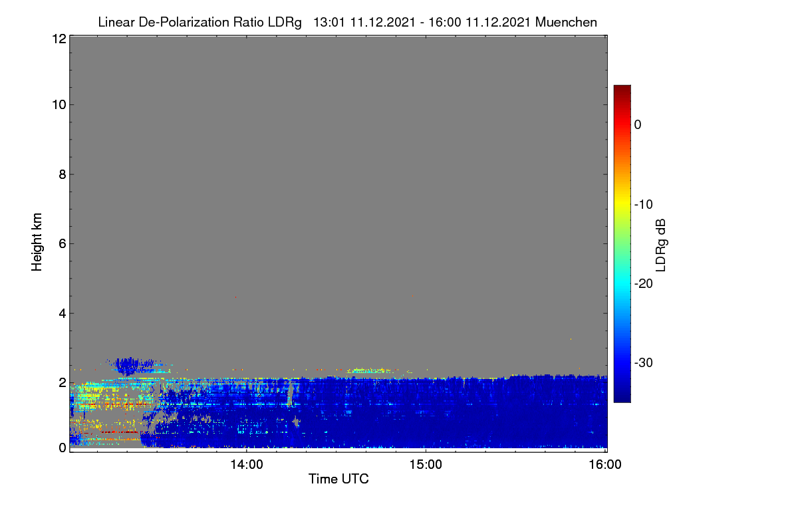Image resolution: width=798 pixels, height=532 pixels.
Task: Click the '16:00' time axis tick label
Action: tap(605, 465)
